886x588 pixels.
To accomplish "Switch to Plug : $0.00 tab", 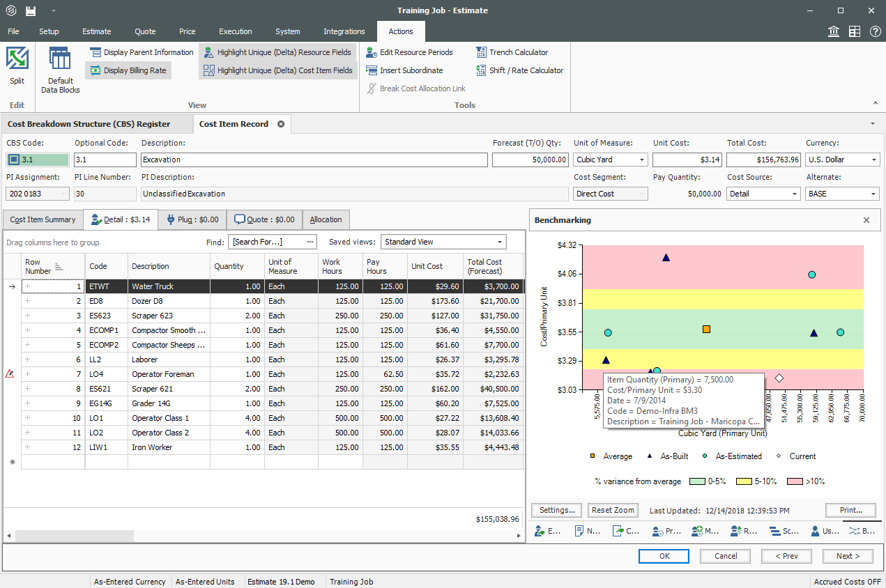I will tap(192, 219).
